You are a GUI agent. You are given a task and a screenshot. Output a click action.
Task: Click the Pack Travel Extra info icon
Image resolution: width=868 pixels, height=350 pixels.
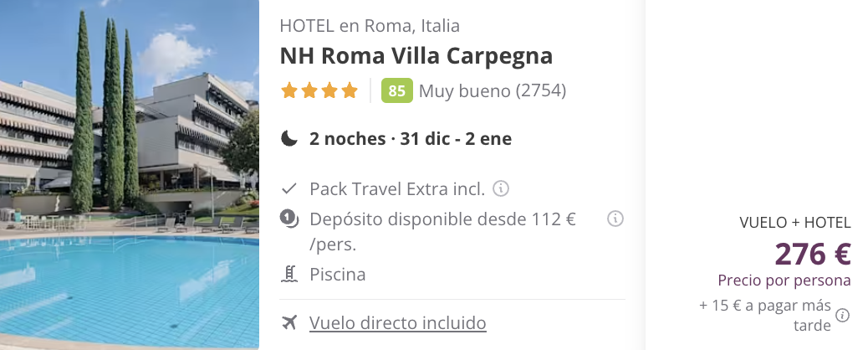point(500,188)
